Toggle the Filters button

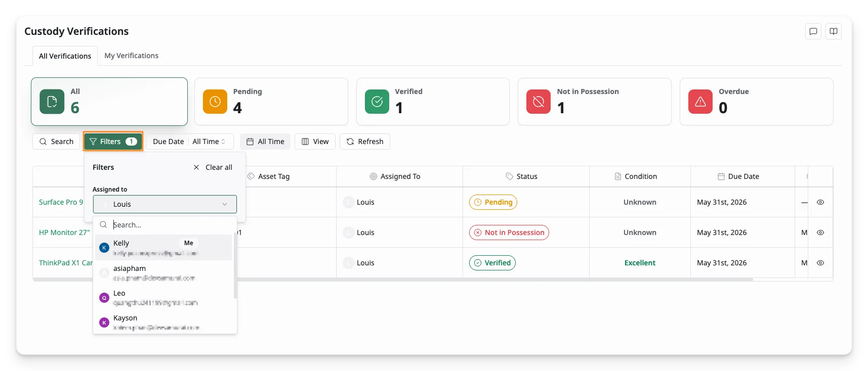[113, 142]
